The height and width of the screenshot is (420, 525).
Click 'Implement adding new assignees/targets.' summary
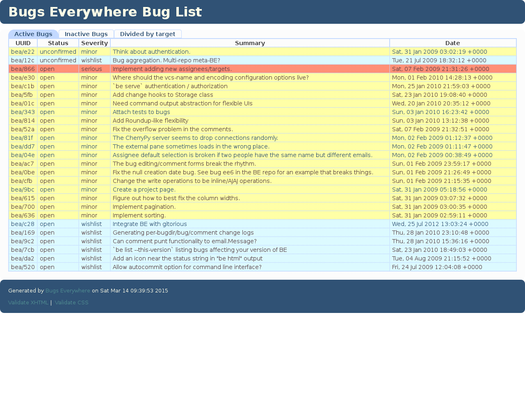pyautogui.click(x=172, y=69)
